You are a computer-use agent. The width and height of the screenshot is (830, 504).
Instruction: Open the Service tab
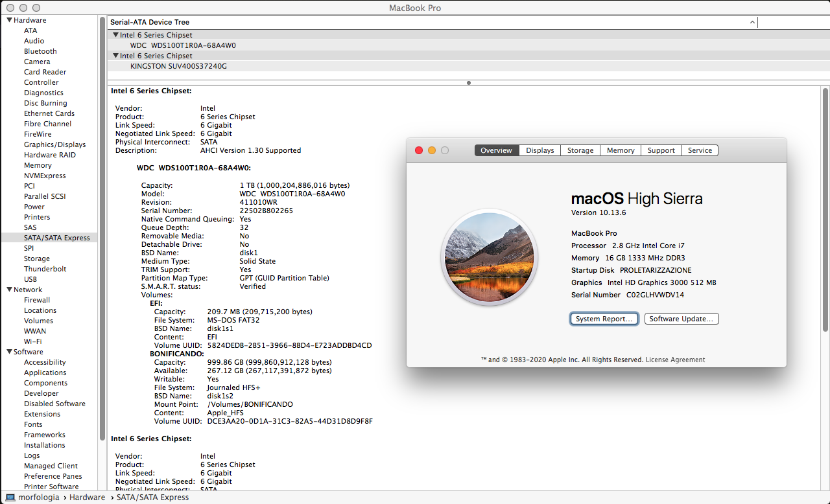(700, 150)
